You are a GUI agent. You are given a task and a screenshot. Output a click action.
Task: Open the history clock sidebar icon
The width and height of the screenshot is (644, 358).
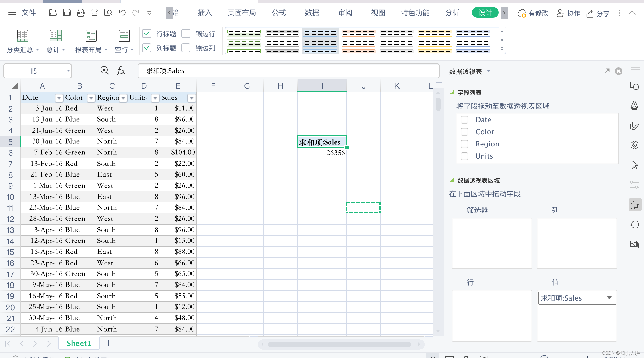tap(635, 225)
